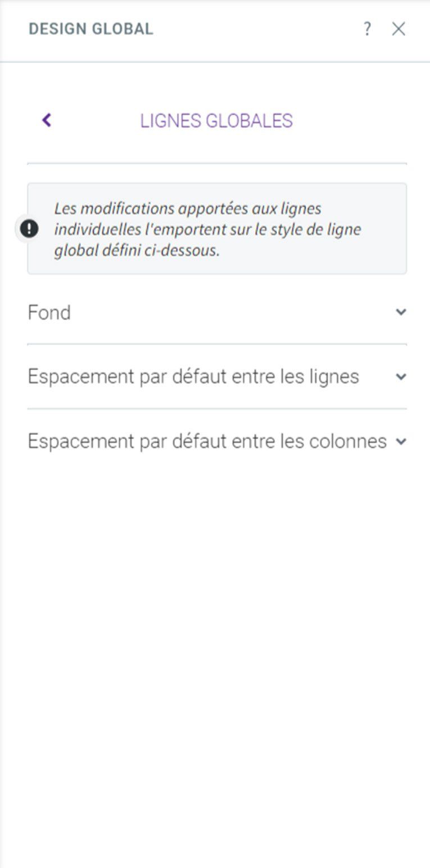Expand chevron for spacing between colonnes
The height and width of the screenshot is (868, 430).
401,442
